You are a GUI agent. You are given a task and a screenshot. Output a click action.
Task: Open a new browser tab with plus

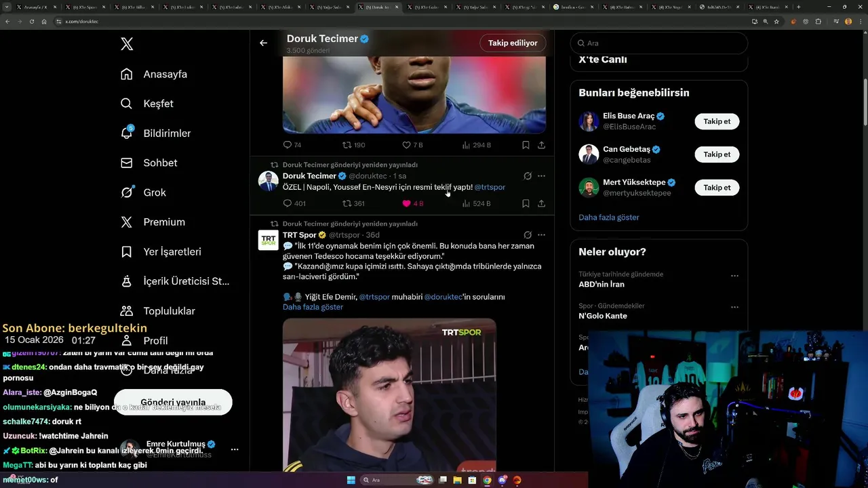click(798, 7)
